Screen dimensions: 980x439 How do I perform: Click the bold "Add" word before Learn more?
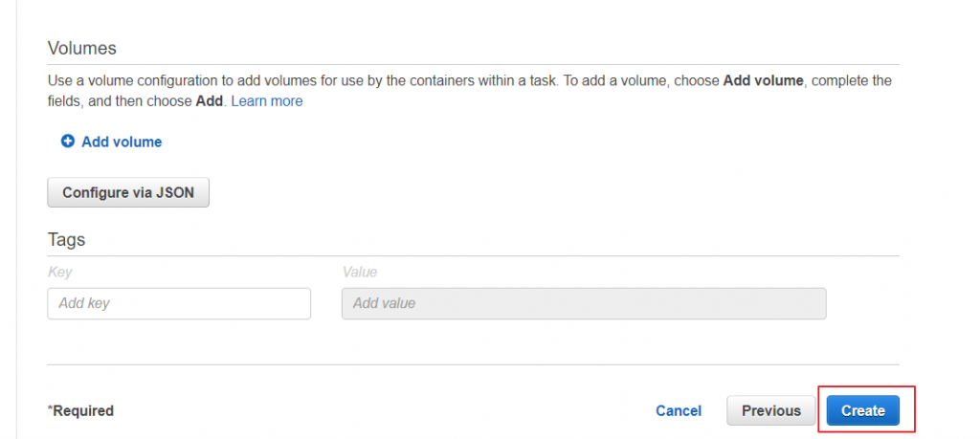coord(209,100)
